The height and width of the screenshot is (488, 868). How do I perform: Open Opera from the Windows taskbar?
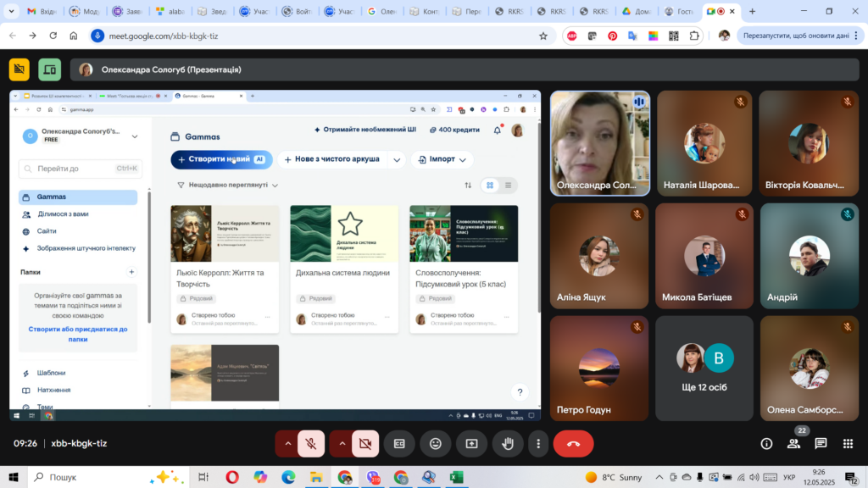coord(232,477)
